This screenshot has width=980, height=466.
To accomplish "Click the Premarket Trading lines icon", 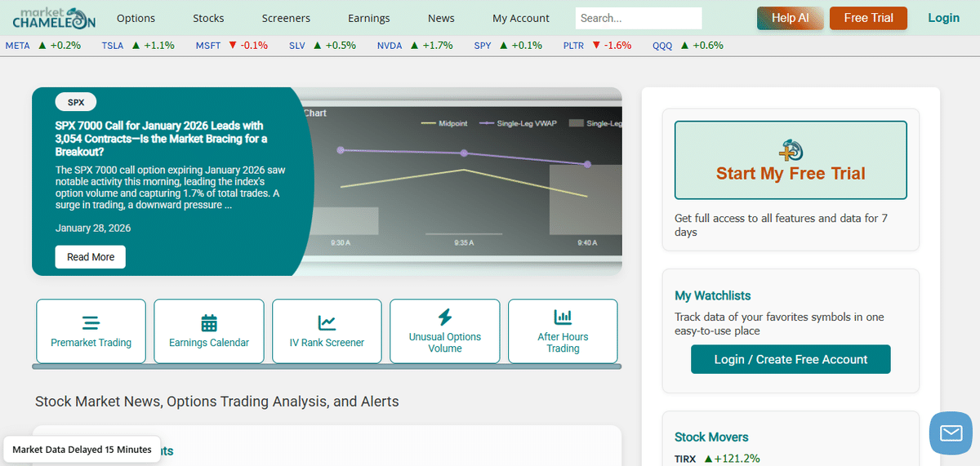I will (x=91, y=322).
